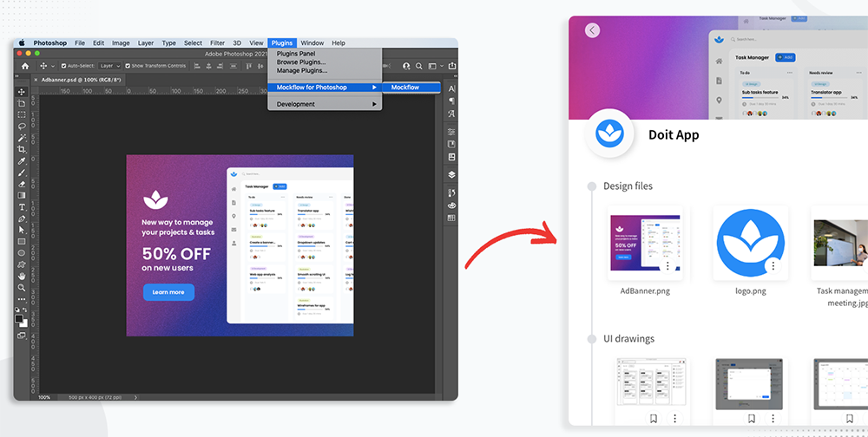868x437 pixels.
Task: Select the Rectangle shape tool
Action: pyautogui.click(x=22, y=241)
